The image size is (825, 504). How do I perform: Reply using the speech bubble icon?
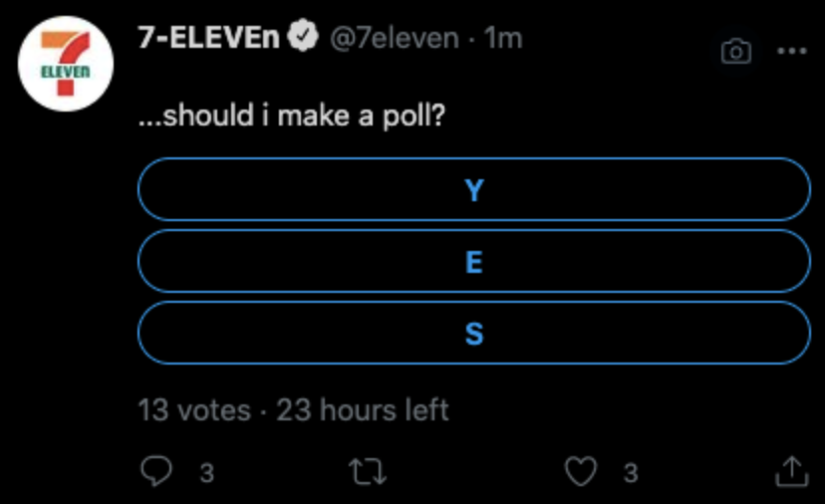click(x=155, y=470)
